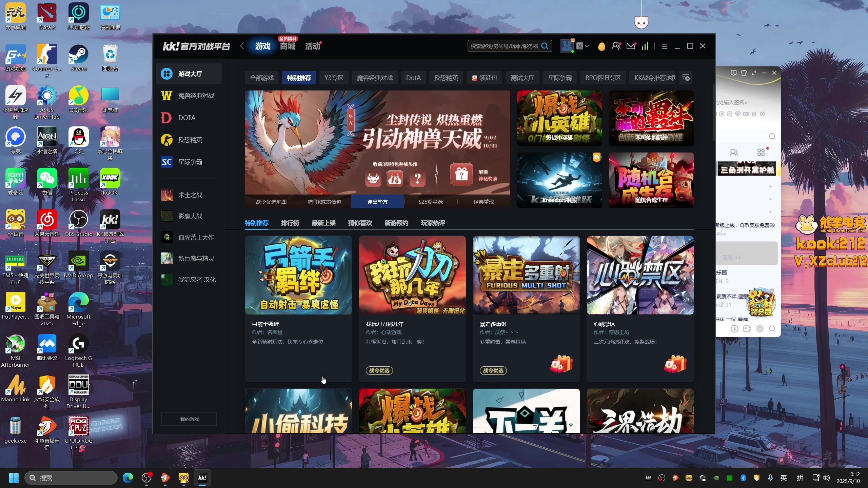Image resolution: width=868 pixels, height=488 pixels.
Task: Expand the first YY list group arrow
Action: click(x=770, y=187)
